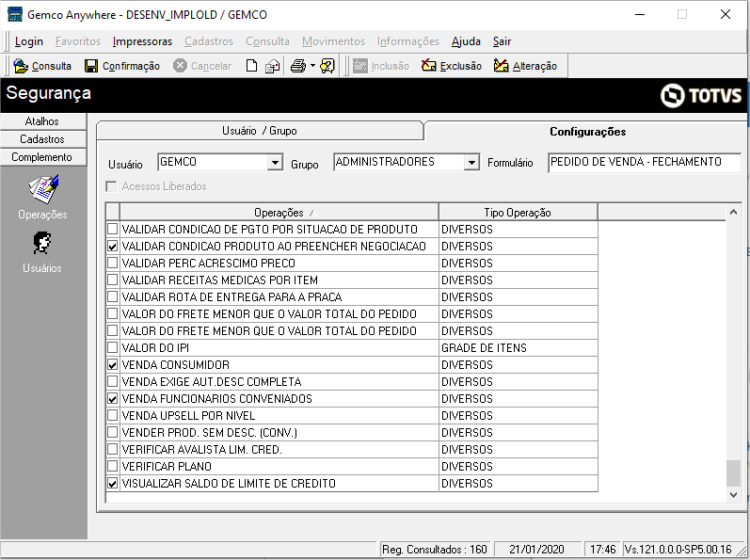Click the Complemento sidebar button
This screenshot has height=560, width=750.
(x=42, y=157)
